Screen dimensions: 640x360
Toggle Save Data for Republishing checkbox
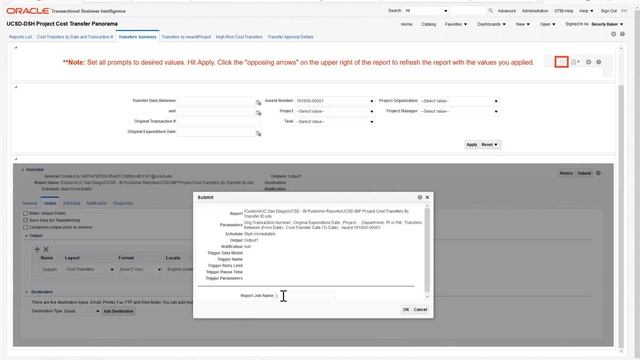coord(25,220)
